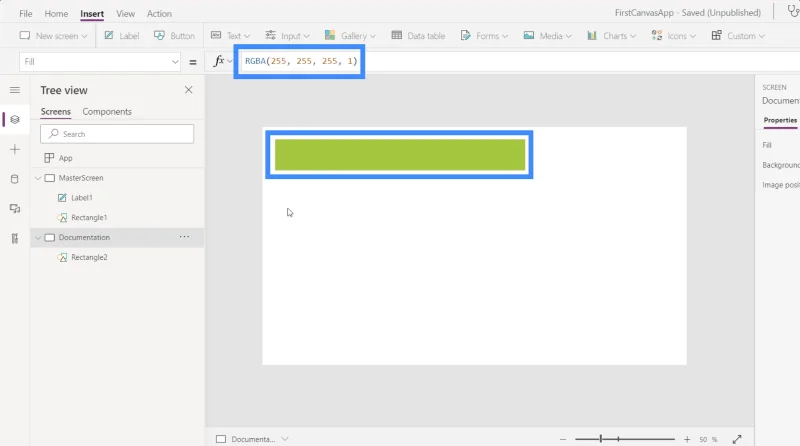The width and height of the screenshot is (800, 446).
Task: Open the Charts dropdown
Action: pyautogui.click(x=611, y=36)
